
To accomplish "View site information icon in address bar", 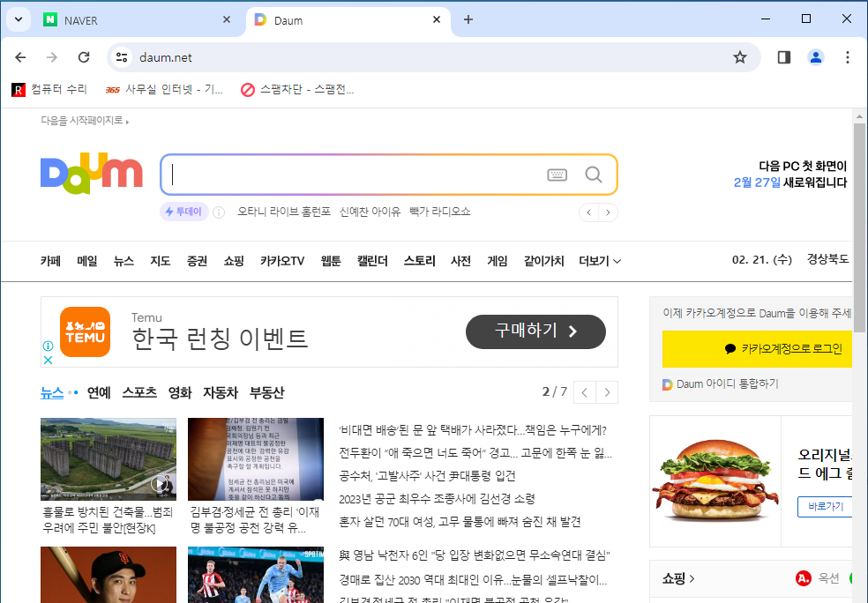I will tap(122, 57).
